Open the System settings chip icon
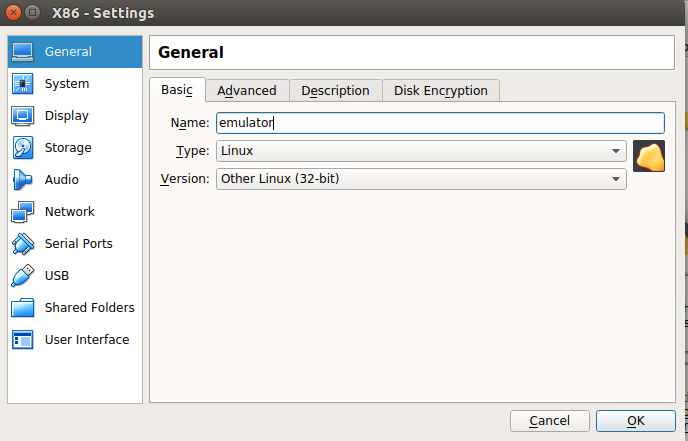 point(23,84)
